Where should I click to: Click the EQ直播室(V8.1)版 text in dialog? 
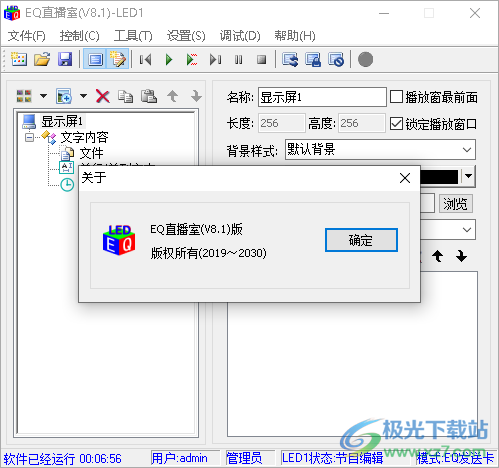196,229
